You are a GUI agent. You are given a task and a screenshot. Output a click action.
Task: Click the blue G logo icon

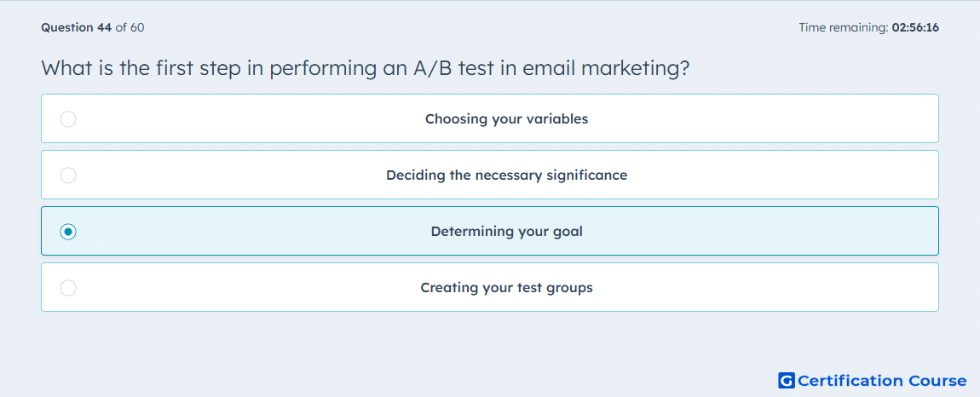(787, 380)
